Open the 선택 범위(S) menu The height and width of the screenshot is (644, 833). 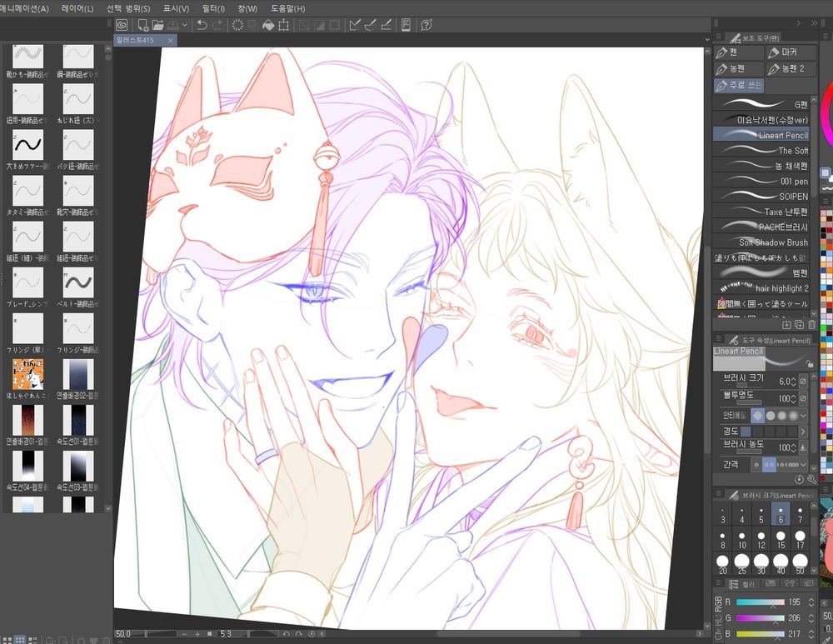click(128, 8)
